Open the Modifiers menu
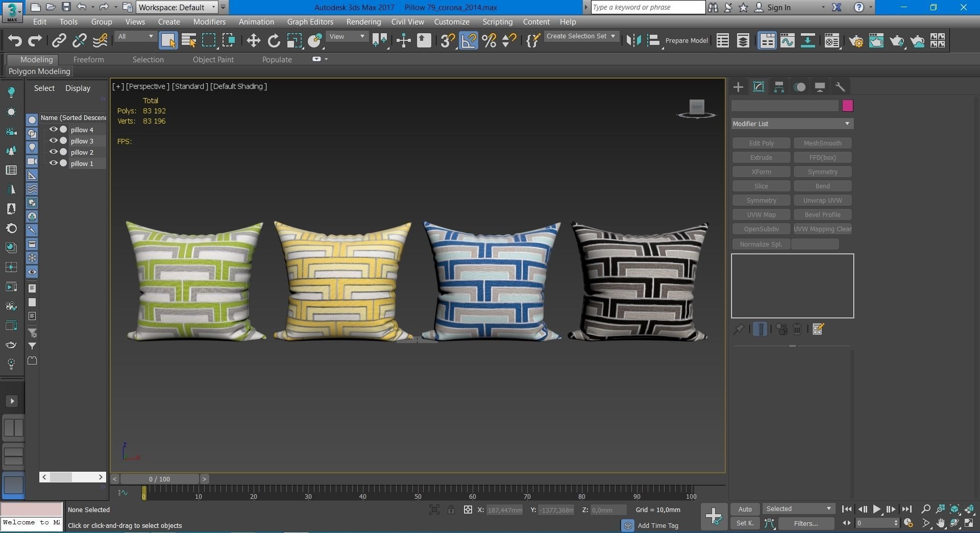Viewport: 980px width, 533px height. (x=209, y=22)
